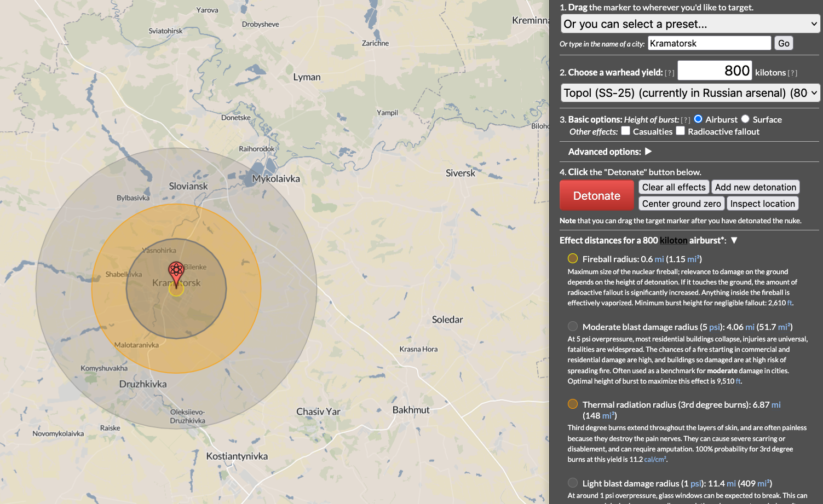Open the help [?] beside Height of burst

tap(686, 120)
